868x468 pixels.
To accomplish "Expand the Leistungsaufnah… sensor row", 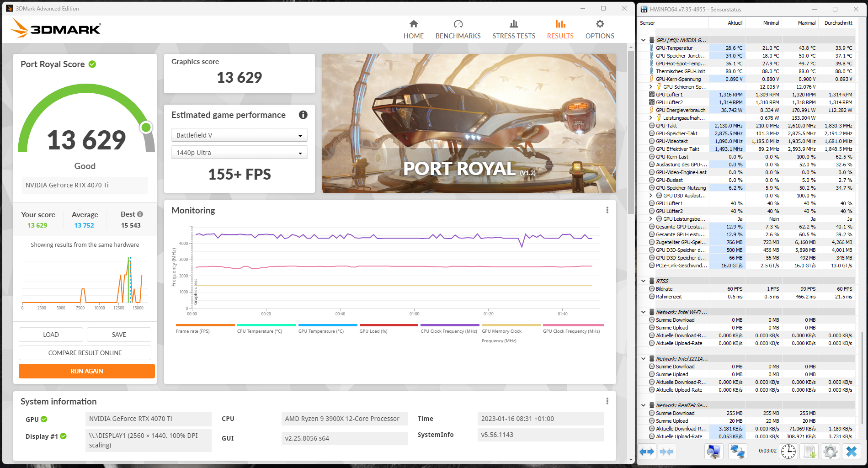I will coord(651,118).
